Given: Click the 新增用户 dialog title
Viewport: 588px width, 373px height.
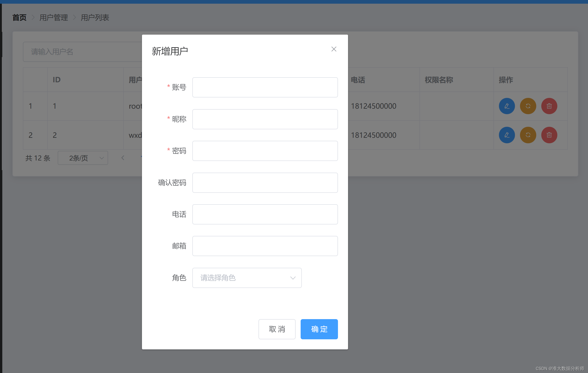Looking at the screenshot, I should [170, 51].
